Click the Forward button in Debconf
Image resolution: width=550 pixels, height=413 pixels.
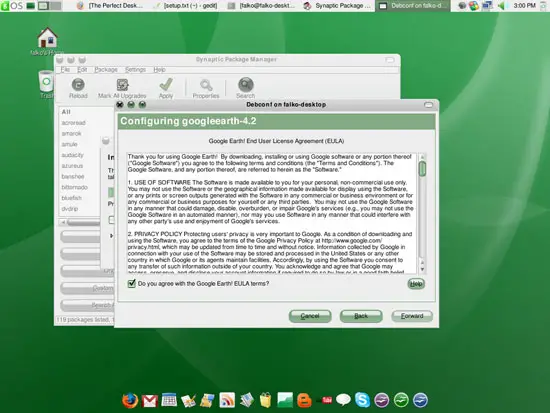point(412,316)
